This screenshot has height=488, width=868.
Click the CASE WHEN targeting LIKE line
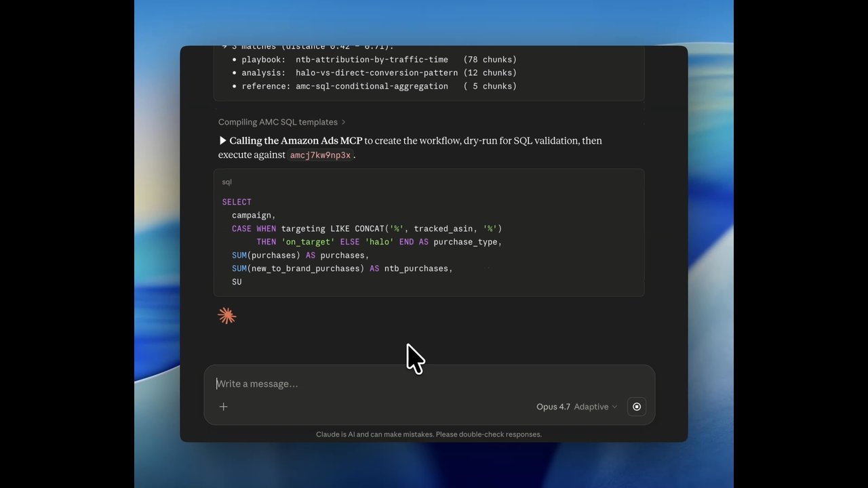point(367,228)
